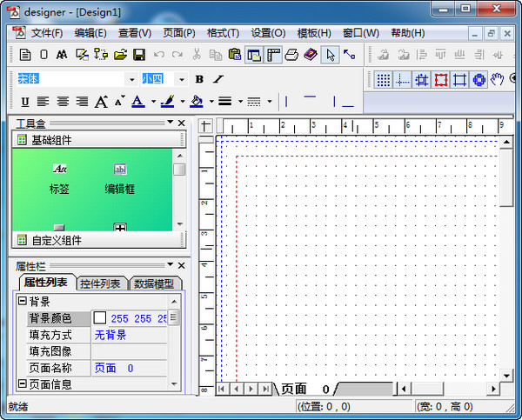Toggle Bold text formatting

202,79
